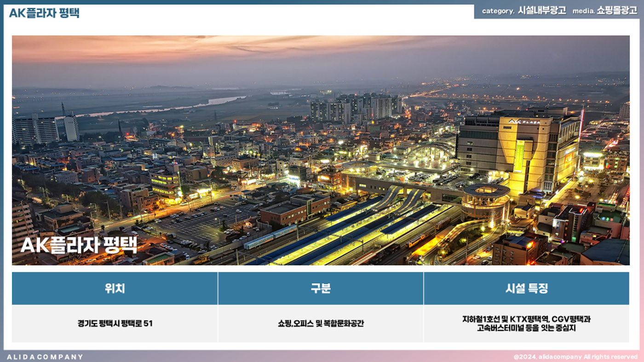Viewport: 644px width, 362px height.
Task: Click the white apartment towers at photo's left edge
Action: (37, 129)
